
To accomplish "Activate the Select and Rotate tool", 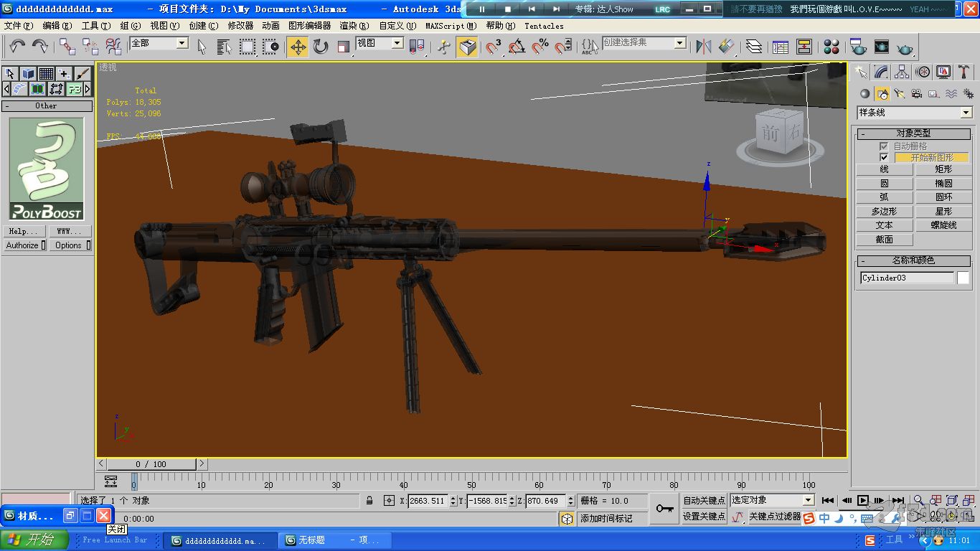I will click(321, 47).
